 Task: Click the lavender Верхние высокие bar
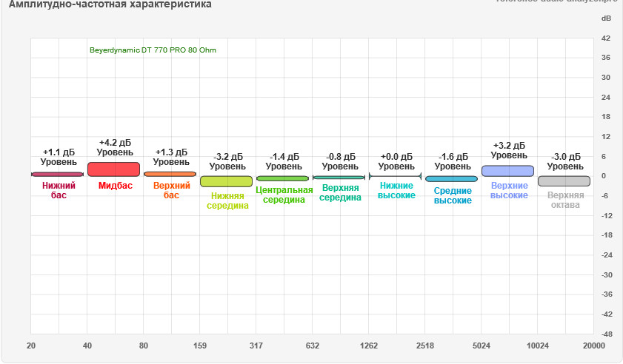[x=507, y=171]
